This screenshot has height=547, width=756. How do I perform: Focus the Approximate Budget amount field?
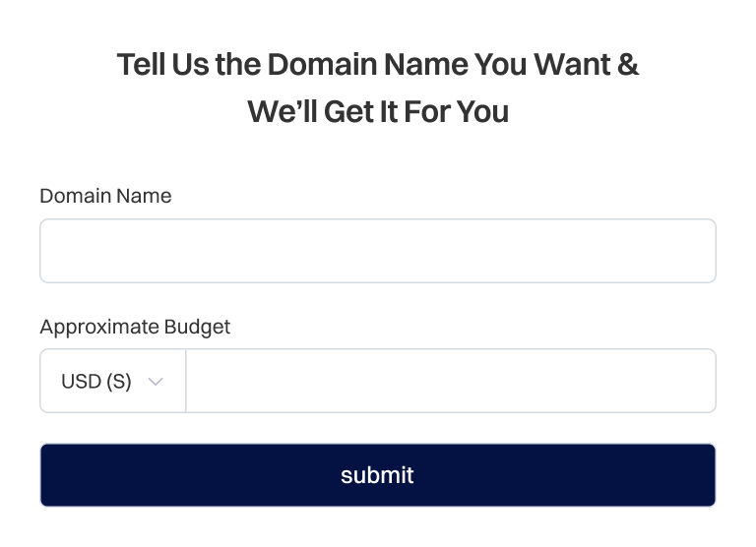450,382
